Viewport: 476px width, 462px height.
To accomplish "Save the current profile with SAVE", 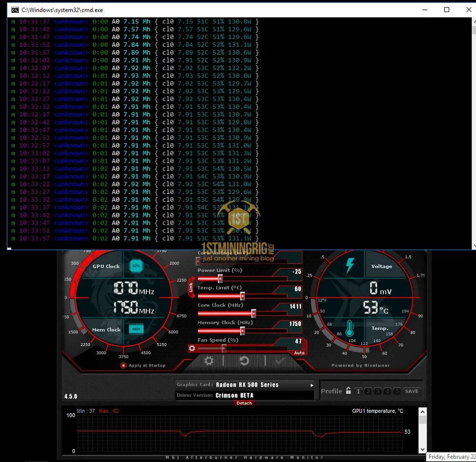I will (412, 391).
